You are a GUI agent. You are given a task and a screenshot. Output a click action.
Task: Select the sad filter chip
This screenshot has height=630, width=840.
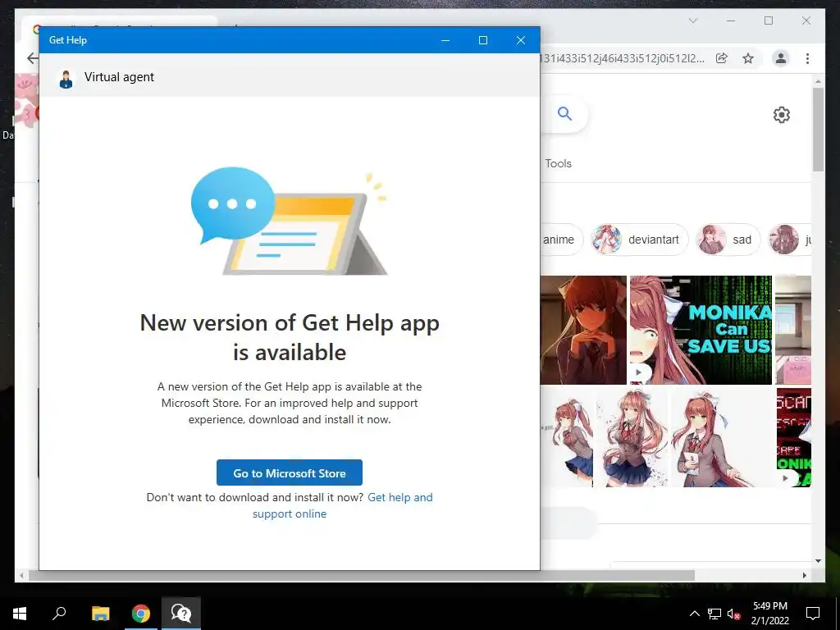click(728, 240)
